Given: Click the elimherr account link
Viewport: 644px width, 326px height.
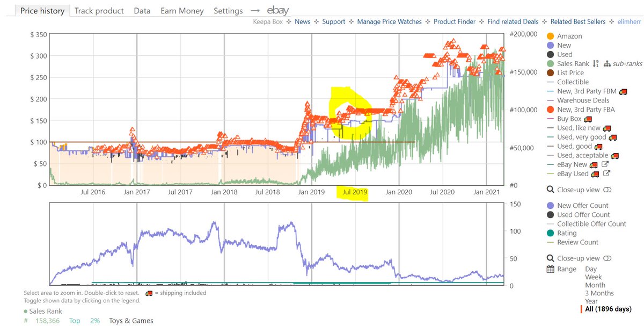Looking at the screenshot, I should (628, 21).
